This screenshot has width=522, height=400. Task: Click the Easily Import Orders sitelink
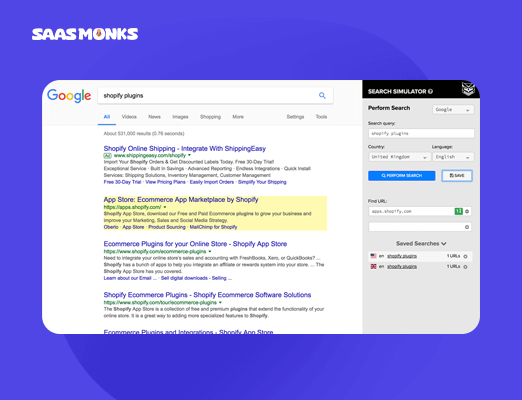click(212, 182)
